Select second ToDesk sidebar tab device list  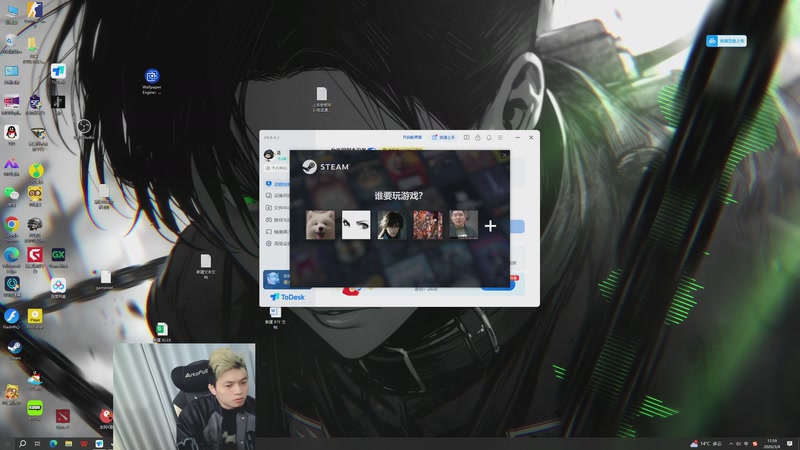(x=276, y=195)
